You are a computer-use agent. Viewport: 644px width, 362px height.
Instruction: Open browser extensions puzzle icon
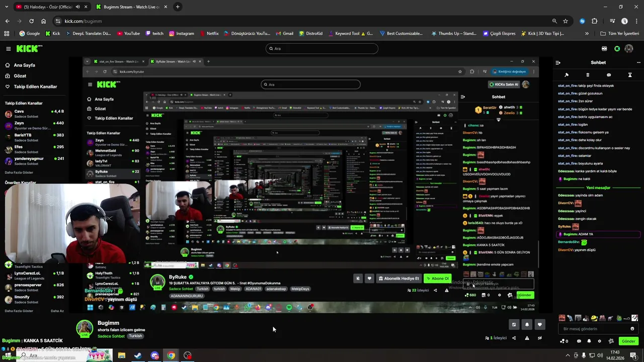pos(594,21)
